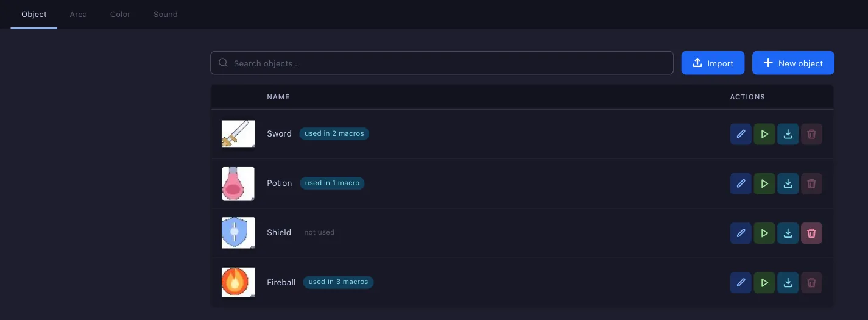
Task: Click the Import button
Action: click(713, 63)
